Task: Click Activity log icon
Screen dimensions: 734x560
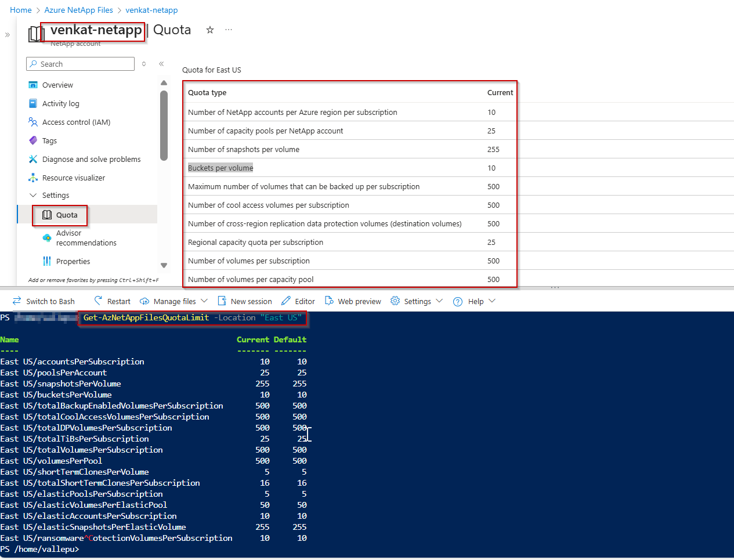Action: (x=33, y=103)
